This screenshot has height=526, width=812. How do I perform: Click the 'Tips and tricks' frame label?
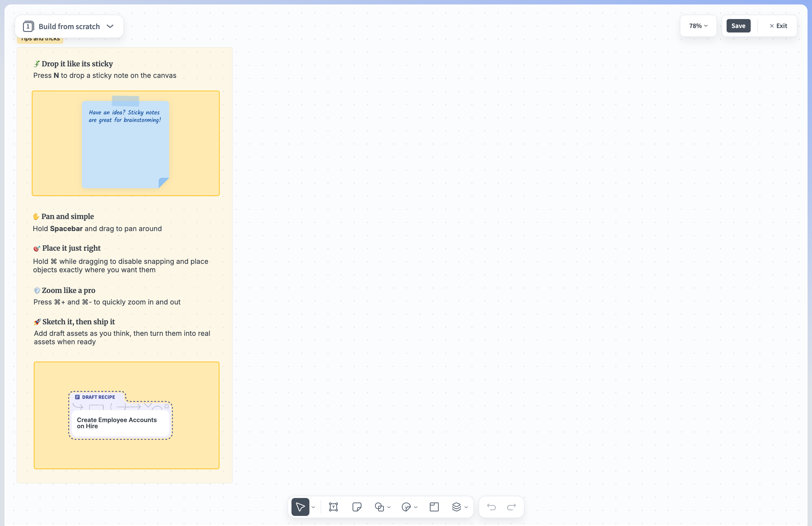coord(40,39)
